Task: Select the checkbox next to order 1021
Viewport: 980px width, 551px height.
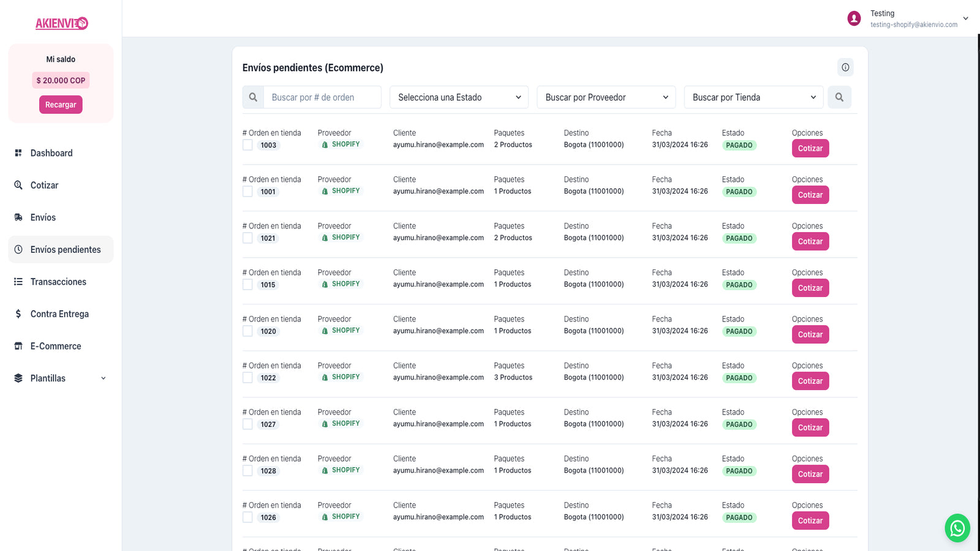Action: coord(247,238)
